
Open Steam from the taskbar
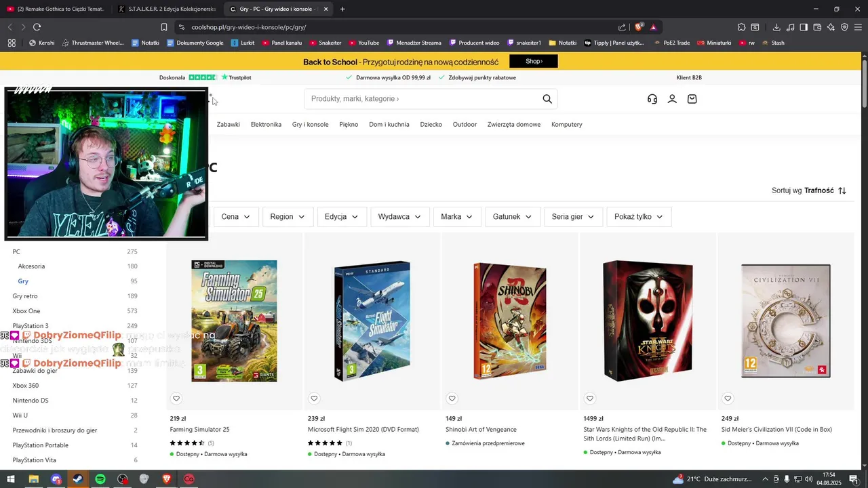tap(78, 479)
